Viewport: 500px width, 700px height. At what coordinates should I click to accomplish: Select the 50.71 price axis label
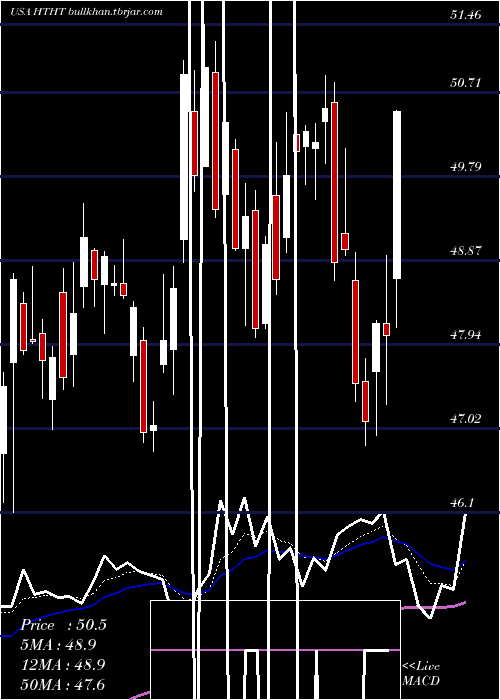tap(466, 83)
